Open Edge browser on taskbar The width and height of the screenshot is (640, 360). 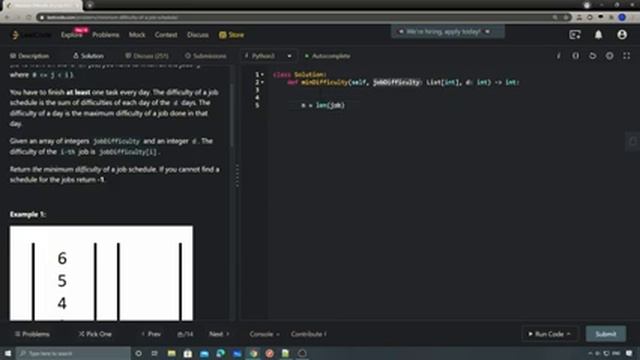[221, 353]
